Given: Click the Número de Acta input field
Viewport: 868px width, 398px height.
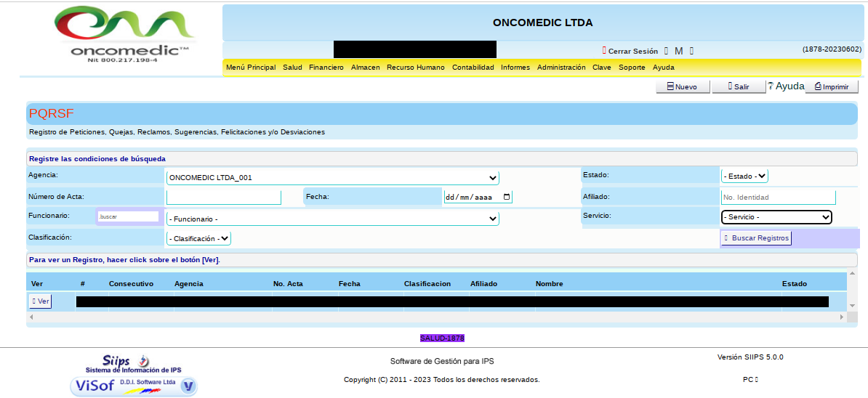Looking at the screenshot, I should (223, 198).
